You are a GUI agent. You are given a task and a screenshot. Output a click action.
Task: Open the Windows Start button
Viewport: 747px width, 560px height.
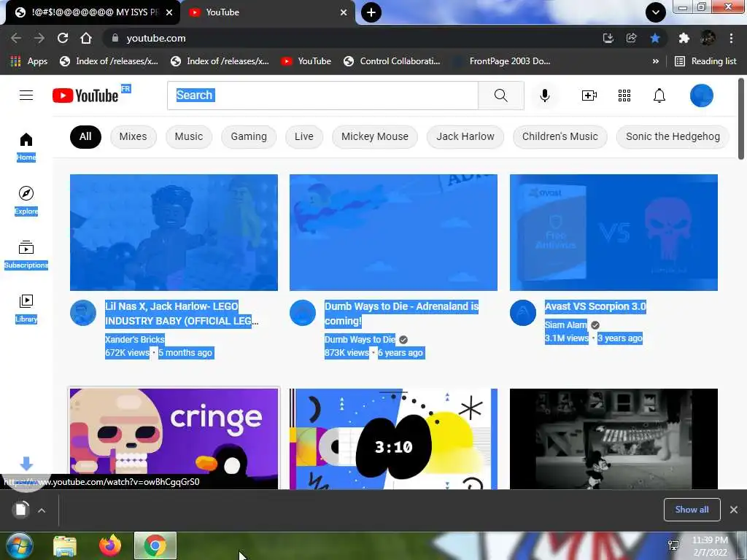19,545
